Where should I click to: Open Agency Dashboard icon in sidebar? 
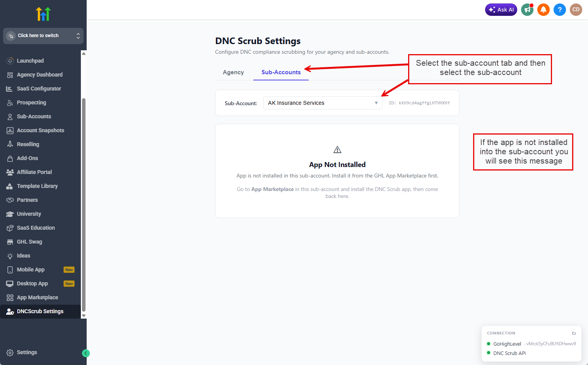10,75
